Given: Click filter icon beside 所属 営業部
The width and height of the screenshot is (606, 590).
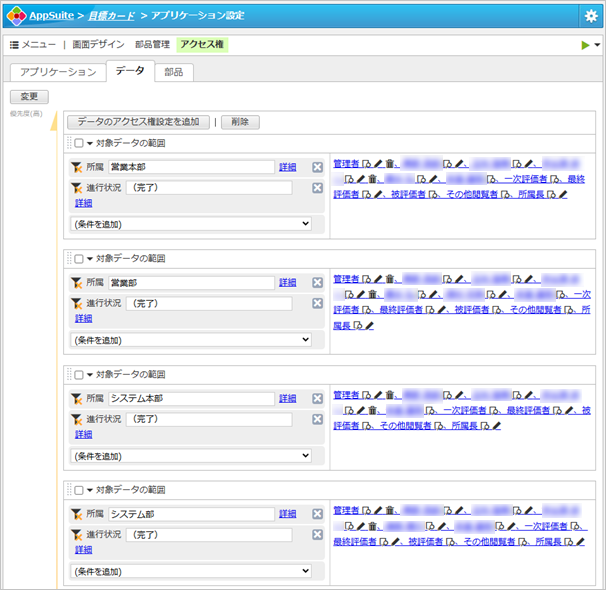Looking at the screenshot, I should tap(77, 283).
